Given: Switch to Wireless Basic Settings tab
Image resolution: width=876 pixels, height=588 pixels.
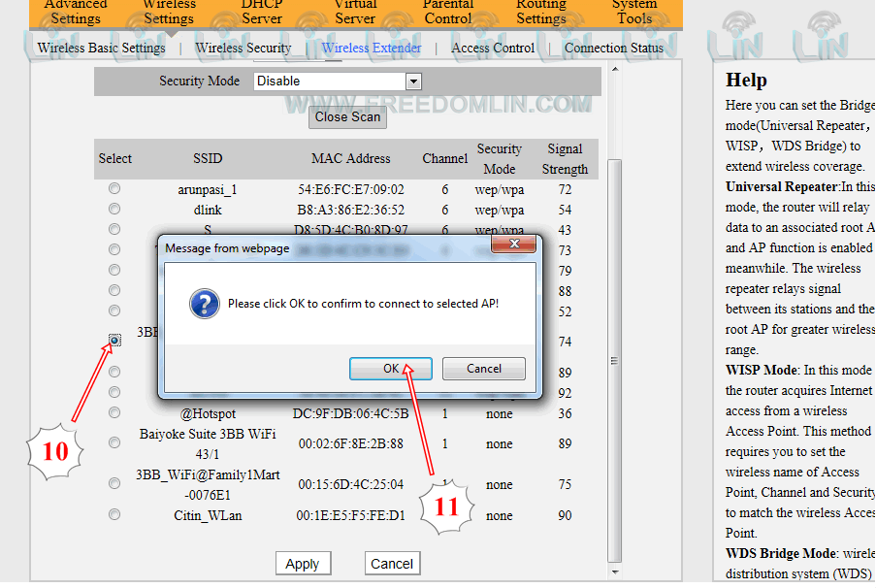Looking at the screenshot, I should (x=102, y=49).
